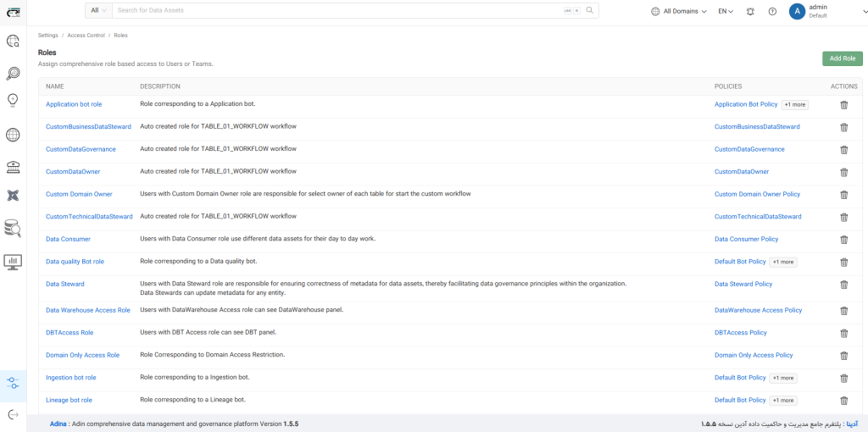The height and width of the screenshot is (432, 868).
Task: Click trash icon for CustomDataOwner role
Action: (x=843, y=172)
